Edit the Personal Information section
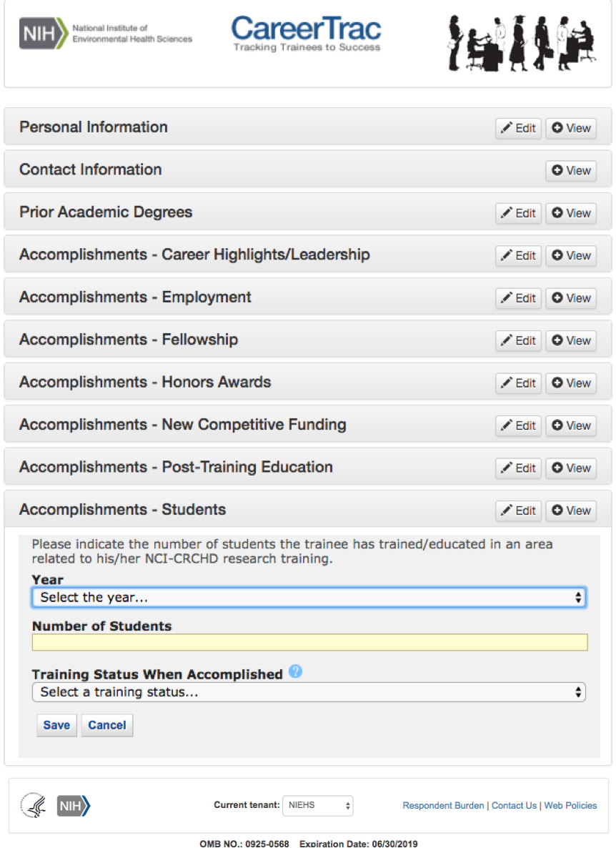616x848 pixels. coord(518,128)
